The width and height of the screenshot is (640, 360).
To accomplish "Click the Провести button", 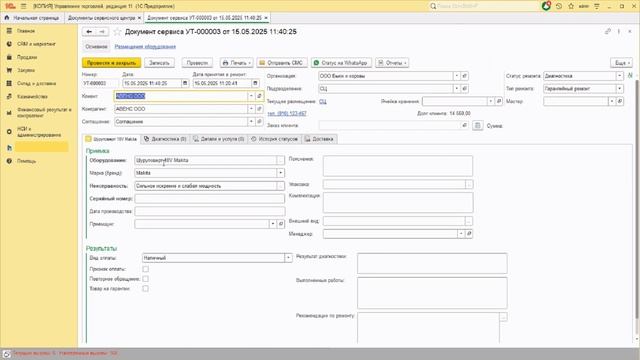I will pos(197,63).
